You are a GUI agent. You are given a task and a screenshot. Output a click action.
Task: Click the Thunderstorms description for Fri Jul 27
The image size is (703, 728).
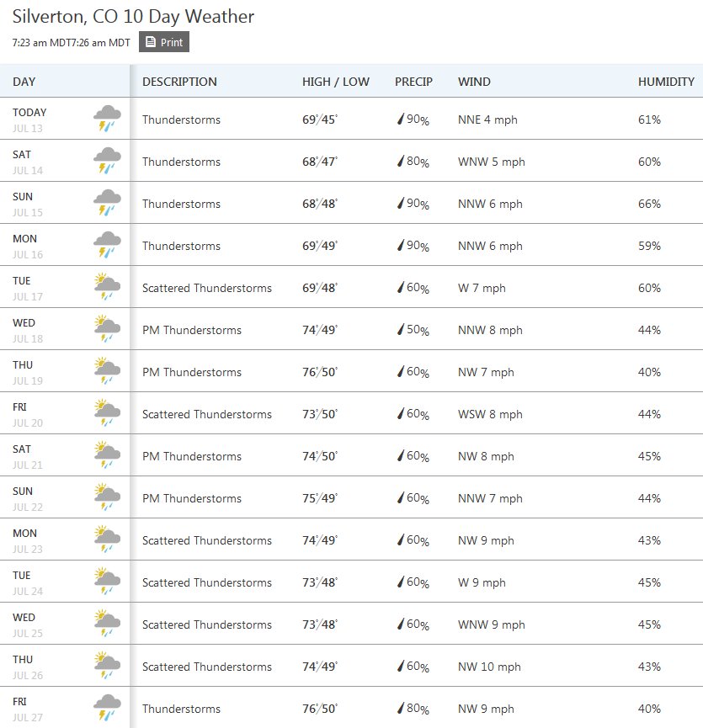click(x=181, y=709)
